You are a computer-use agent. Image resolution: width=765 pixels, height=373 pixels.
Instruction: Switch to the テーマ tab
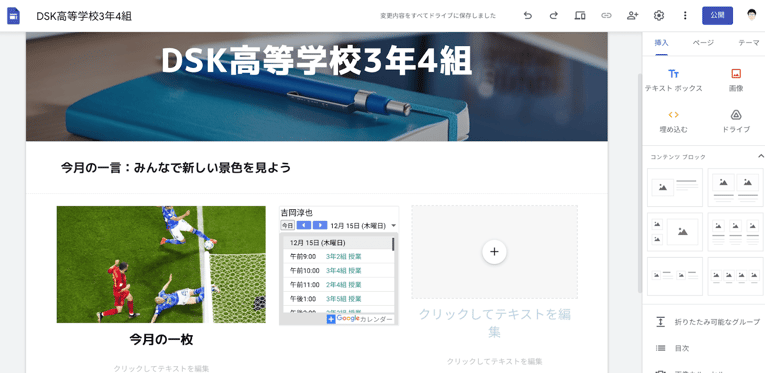[748, 43]
